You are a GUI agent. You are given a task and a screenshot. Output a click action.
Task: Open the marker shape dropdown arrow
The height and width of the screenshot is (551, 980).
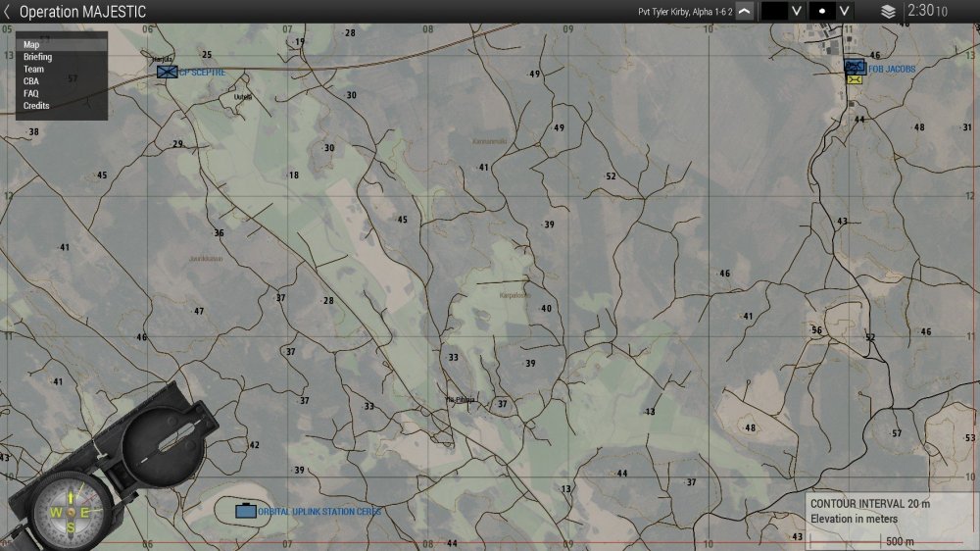tap(846, 12)
